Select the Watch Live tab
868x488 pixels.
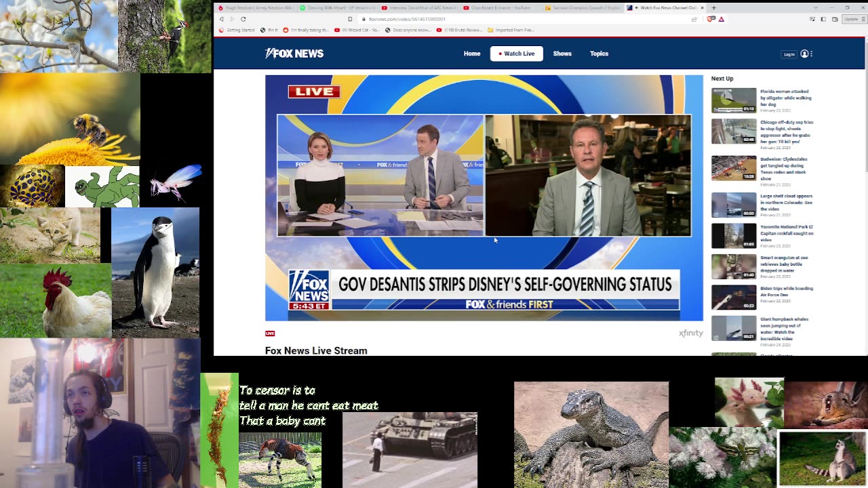click(x=517, y=54)
